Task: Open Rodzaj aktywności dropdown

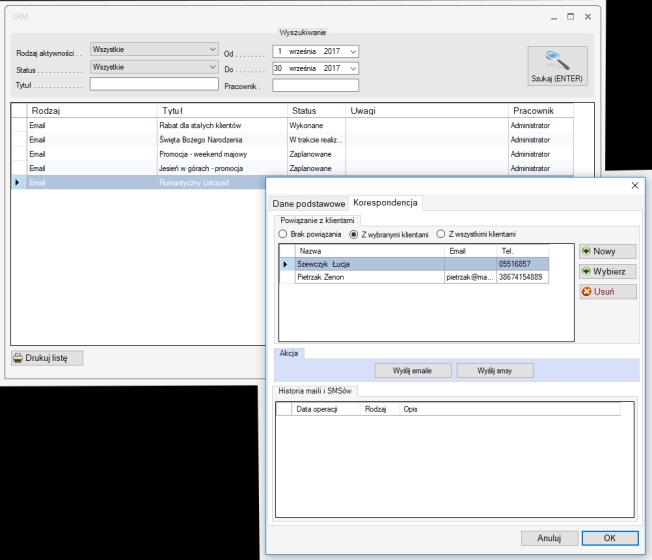Action: pos(212,49)
